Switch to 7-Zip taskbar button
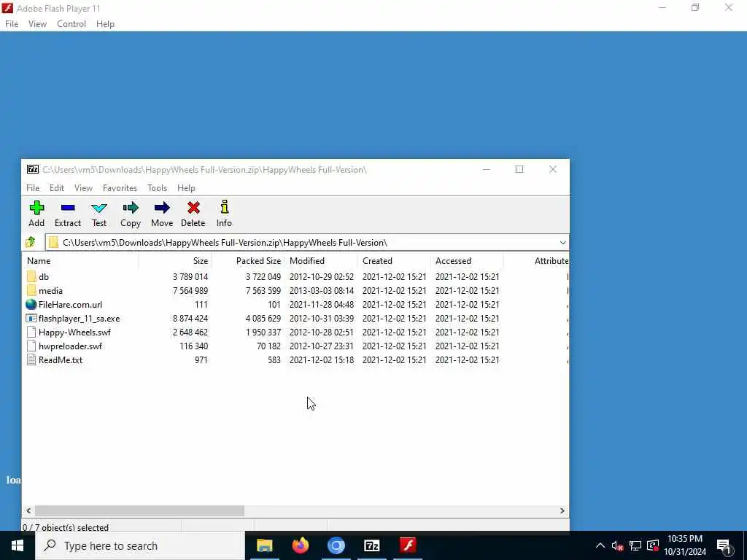This screenshot has height=560, width=747. point(371,545)
